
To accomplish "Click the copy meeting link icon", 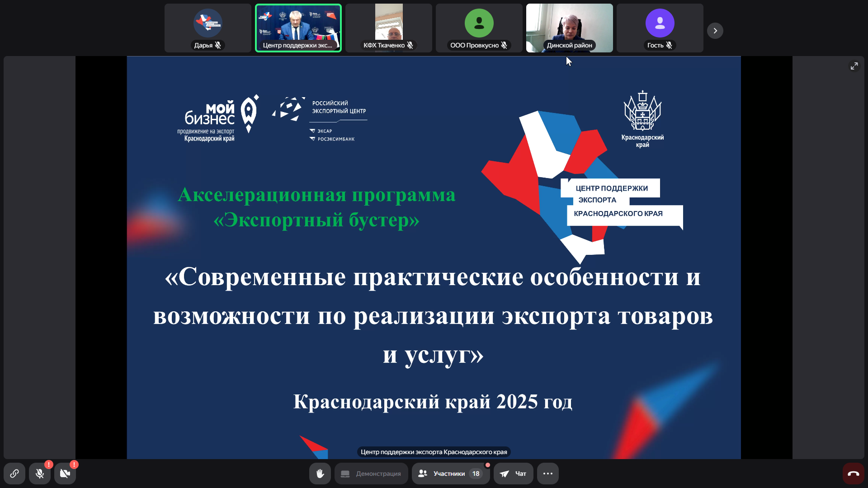I will pyautogui.click(x=14, y=474).
